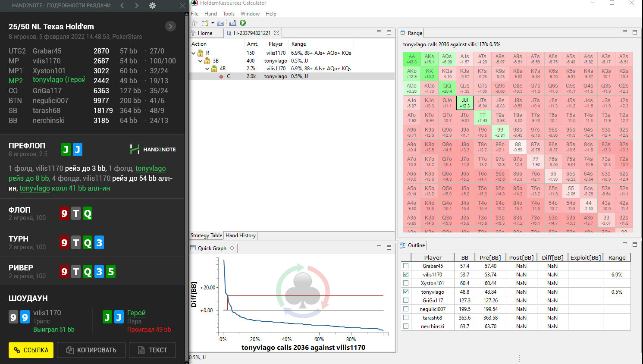Open the Герой link in showdown section
643x364 pixels.
click(136, 313)
